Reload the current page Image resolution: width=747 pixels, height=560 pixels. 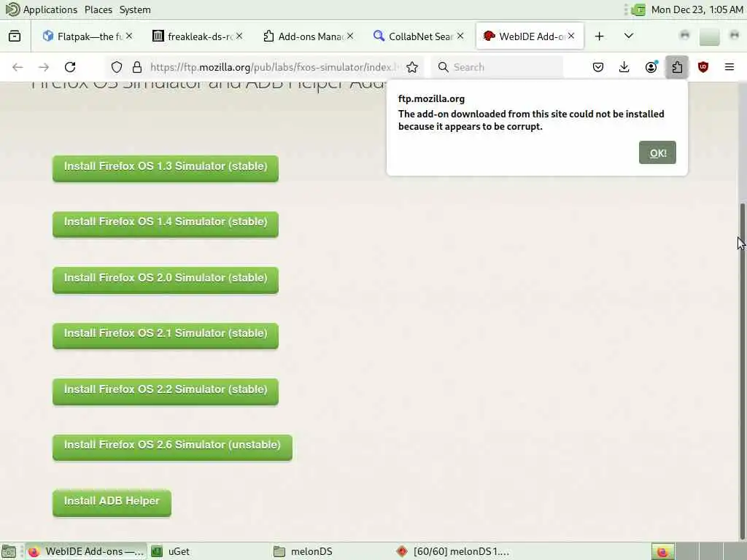click(x=70, y=67)
